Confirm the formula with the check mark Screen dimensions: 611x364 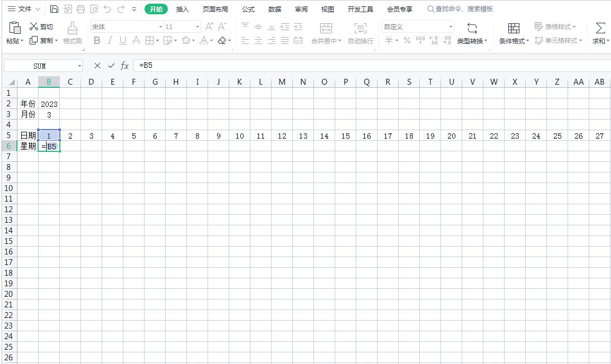point(111,65)
